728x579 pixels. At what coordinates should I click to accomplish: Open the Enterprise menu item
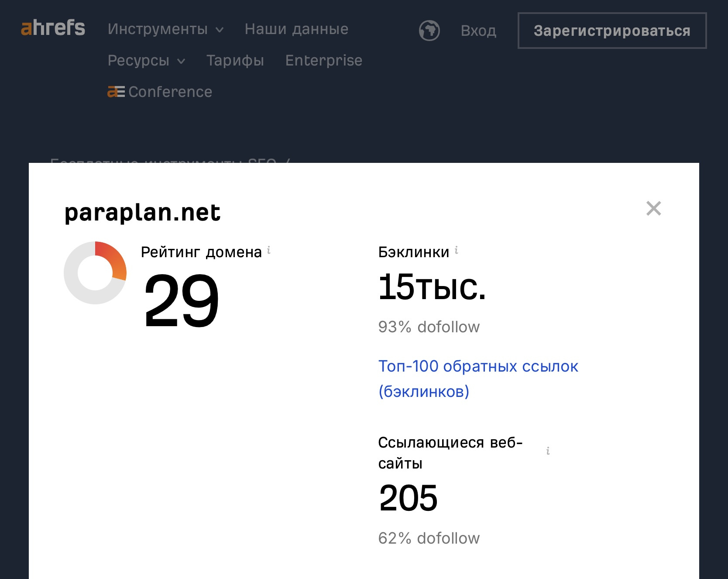tap(323, 61)
